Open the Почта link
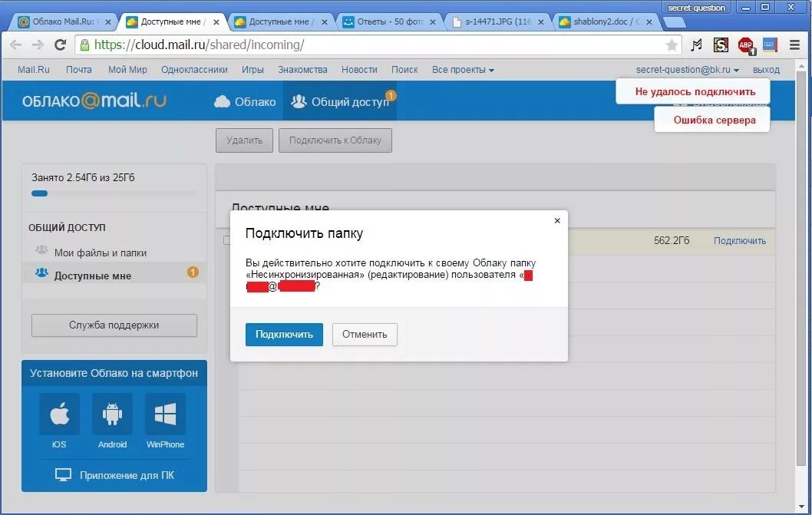812x515 pixels. tap(79, 70)
